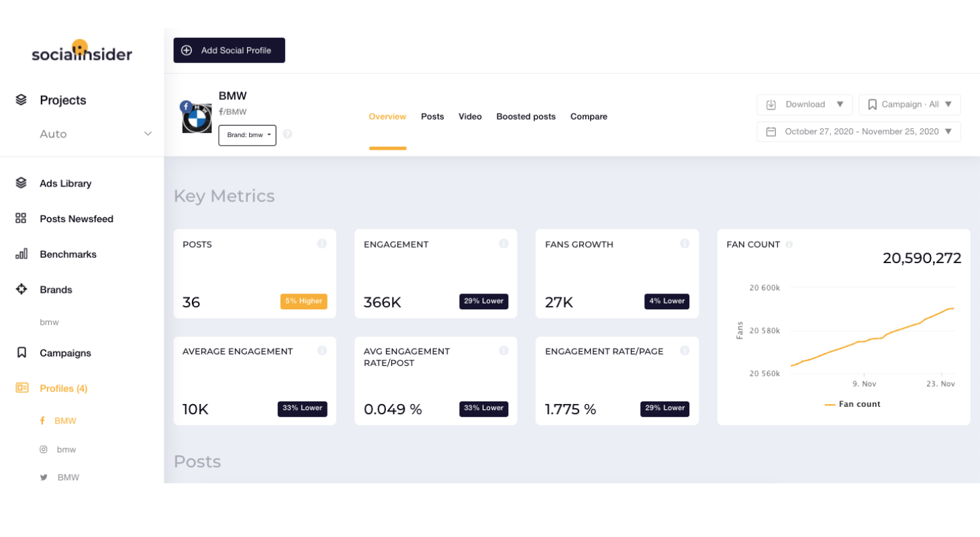Screen dimensions: 980x537
Task: Open the Ads Library icon
Action: coord(21,183)
